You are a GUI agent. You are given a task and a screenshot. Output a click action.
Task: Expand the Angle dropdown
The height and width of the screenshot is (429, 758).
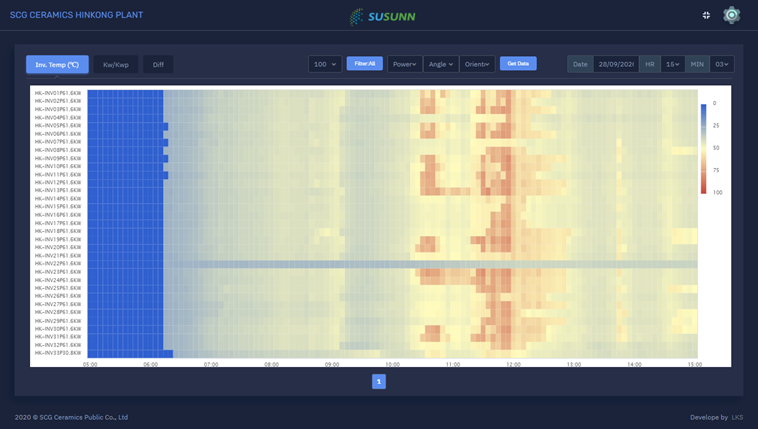point(440,64)
